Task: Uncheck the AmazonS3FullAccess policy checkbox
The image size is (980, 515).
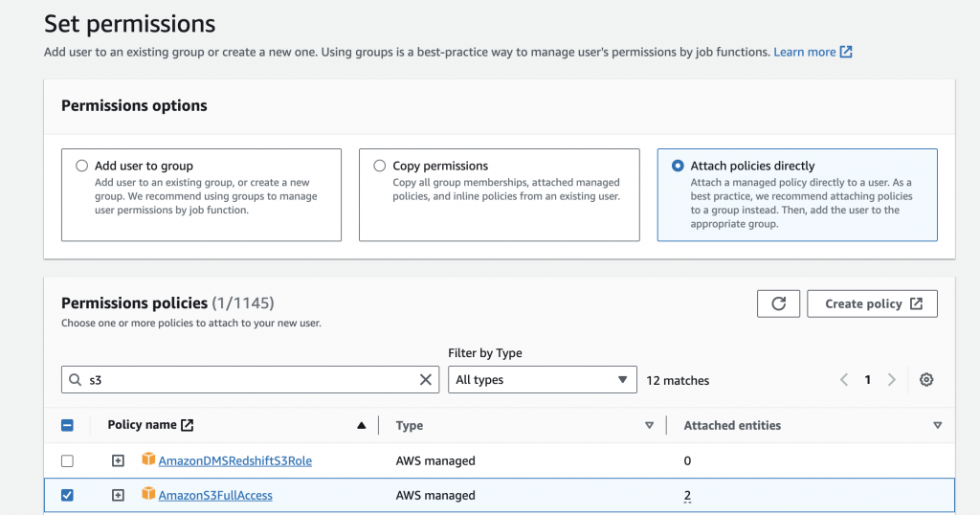Action: click(x=67, y=495)
